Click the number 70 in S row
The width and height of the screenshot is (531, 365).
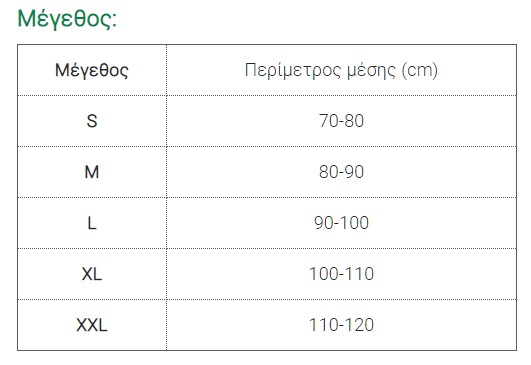click(x=328, y=121)
